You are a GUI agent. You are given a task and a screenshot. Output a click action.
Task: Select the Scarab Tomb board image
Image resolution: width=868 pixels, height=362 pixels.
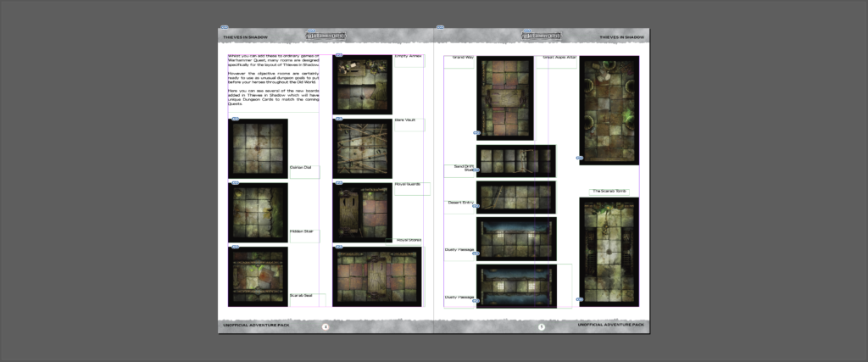click(609, 252)
